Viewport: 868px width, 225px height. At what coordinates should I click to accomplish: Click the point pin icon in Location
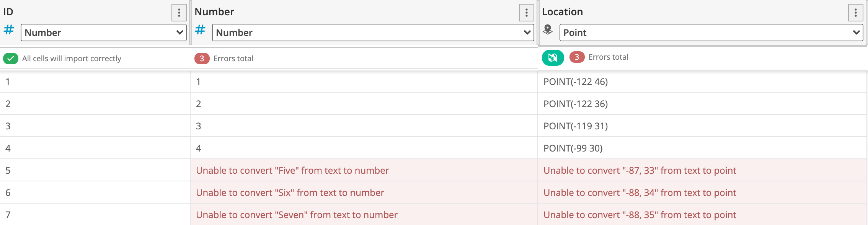(x=548, y=30)
